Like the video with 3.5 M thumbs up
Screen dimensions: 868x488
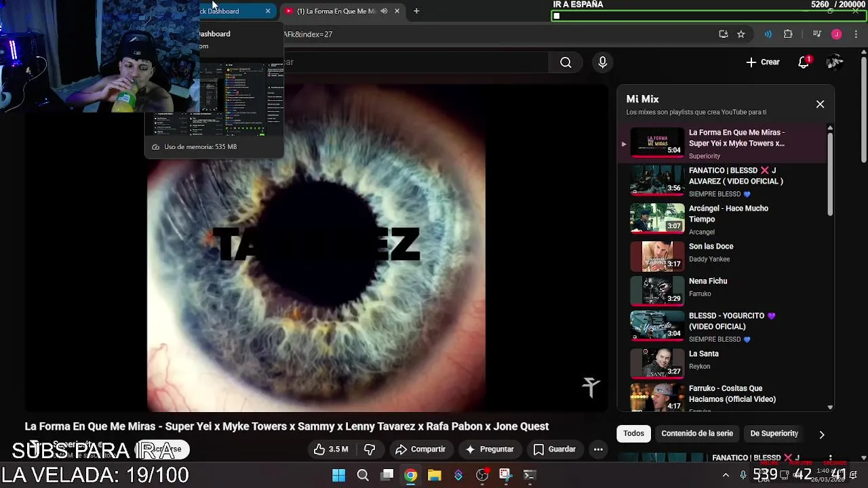click(x=331, y=449)
